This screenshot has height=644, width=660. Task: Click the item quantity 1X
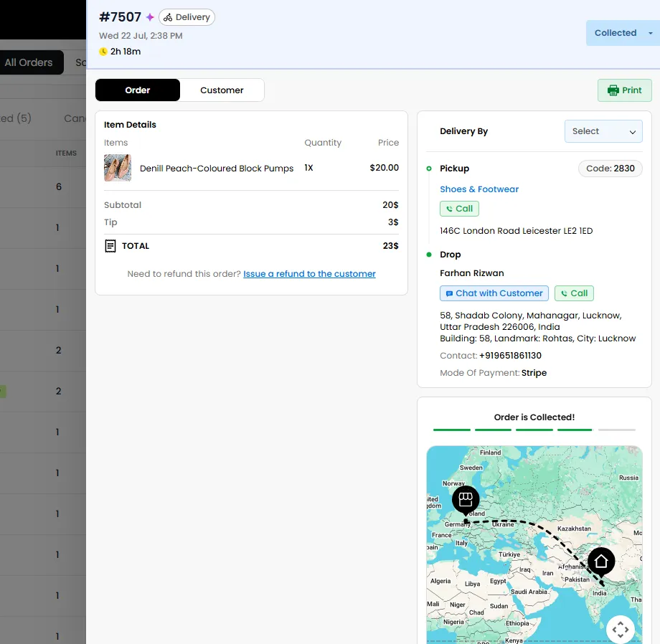click(x=308, y=168)
